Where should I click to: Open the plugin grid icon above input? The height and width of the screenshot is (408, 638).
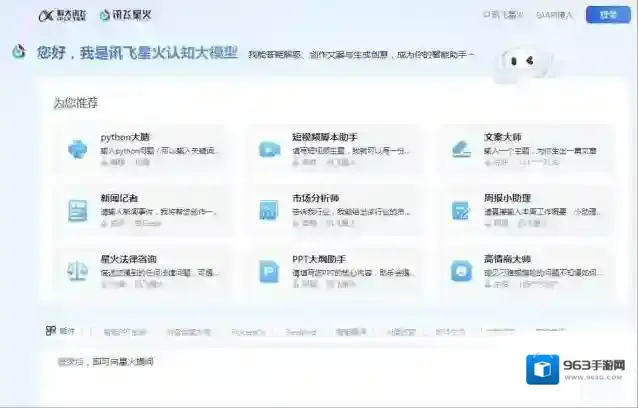coord(50,331)
